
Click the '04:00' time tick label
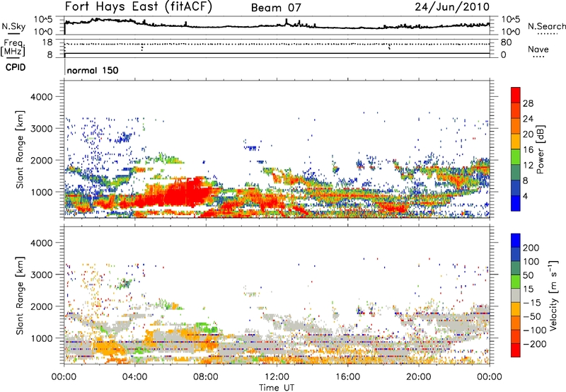click(135, 377)
